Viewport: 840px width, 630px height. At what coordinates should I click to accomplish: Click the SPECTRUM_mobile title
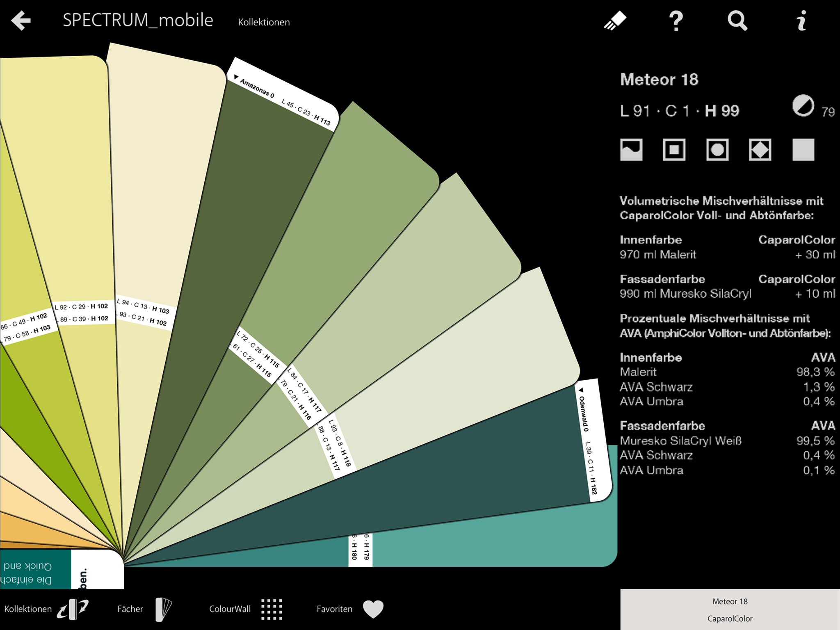pyautogui.click(x=138, y=20)
